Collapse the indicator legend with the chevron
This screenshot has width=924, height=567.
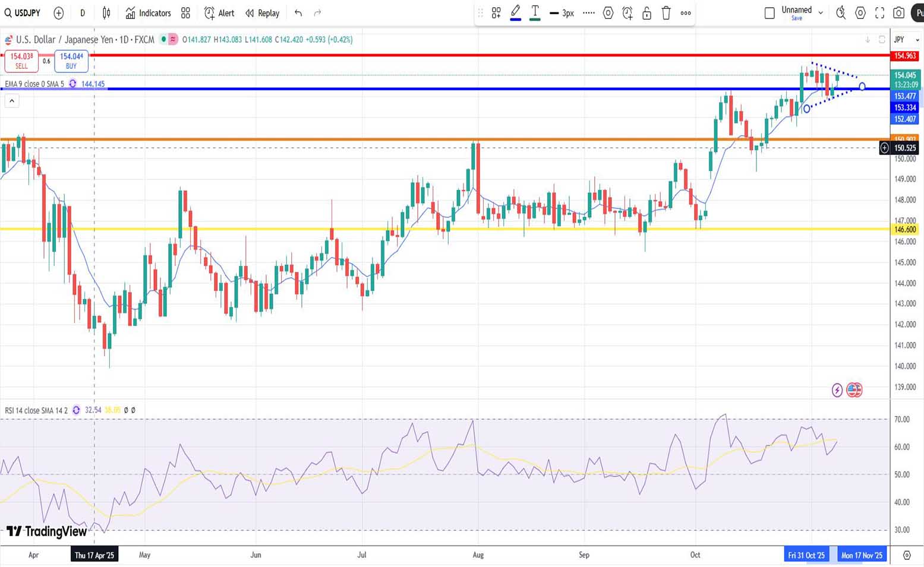pos(11,101)
